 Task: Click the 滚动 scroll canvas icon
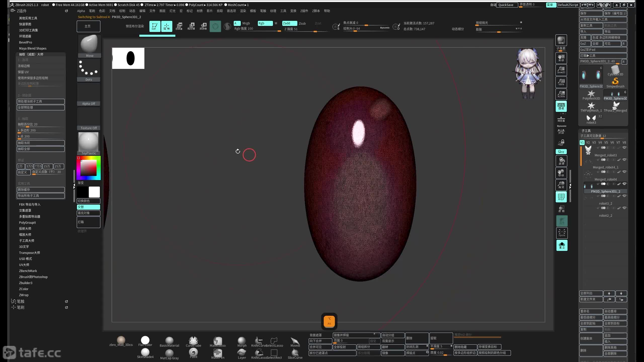(x=561, y=58)
